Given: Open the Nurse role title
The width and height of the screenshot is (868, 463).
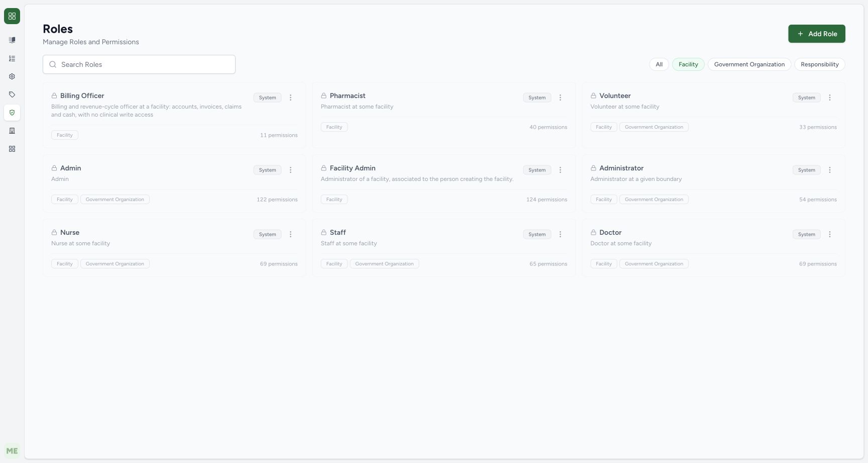Looking at the screenshot, I should pyautogui.click(x=70, y=232).
